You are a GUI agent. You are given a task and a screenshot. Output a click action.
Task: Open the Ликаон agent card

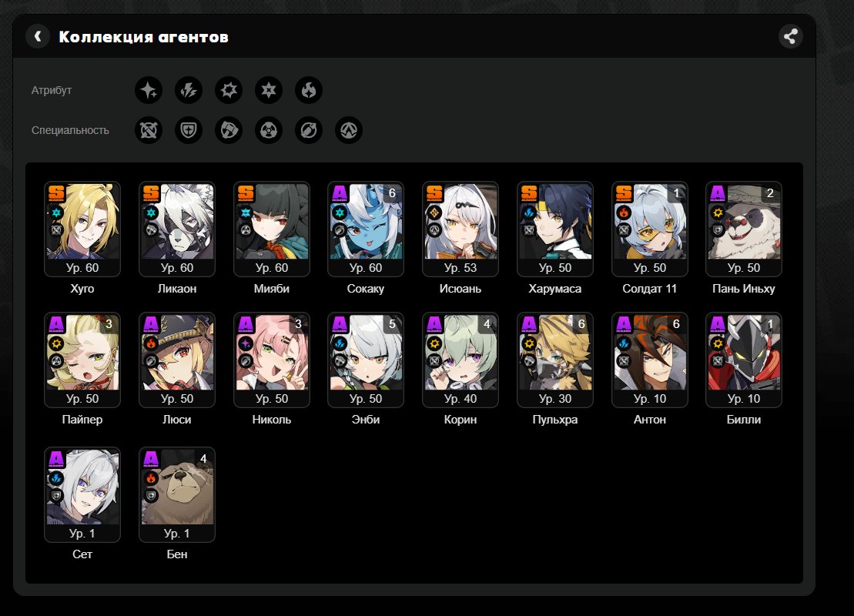pyautogui.click(x=177, y=229)
